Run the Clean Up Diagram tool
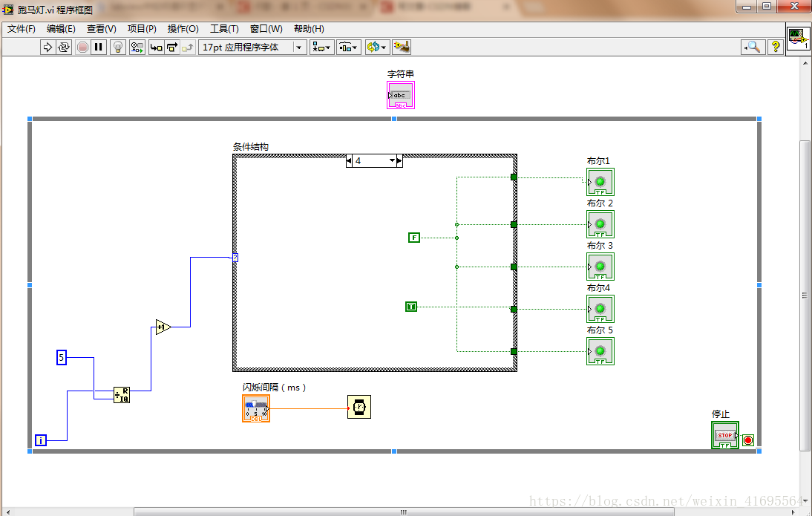The image size is (812, 516). click(402, 47)
